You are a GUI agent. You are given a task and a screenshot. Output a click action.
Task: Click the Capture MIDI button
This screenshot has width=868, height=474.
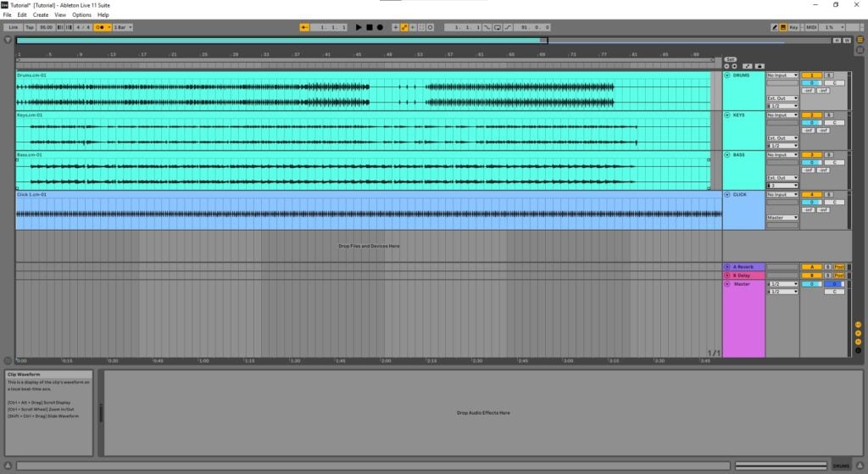421,27
